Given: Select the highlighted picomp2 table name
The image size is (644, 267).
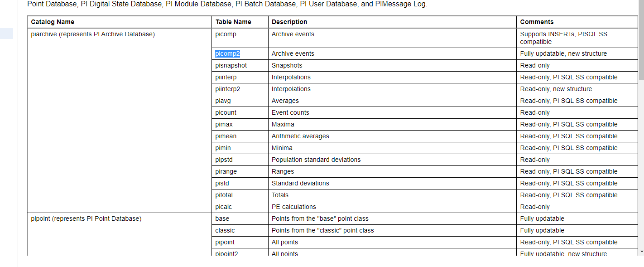Looking at the screenshot, I should tap(227, 53).
